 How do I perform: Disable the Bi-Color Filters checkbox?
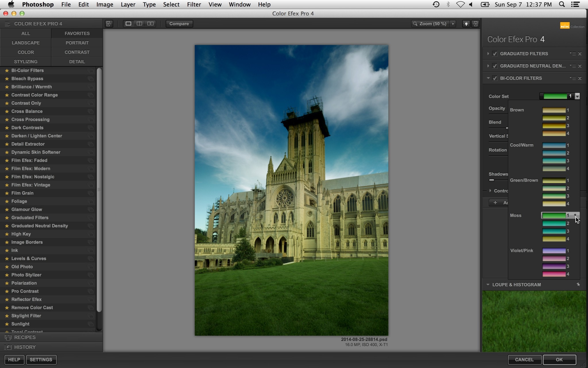pos(495,78)
